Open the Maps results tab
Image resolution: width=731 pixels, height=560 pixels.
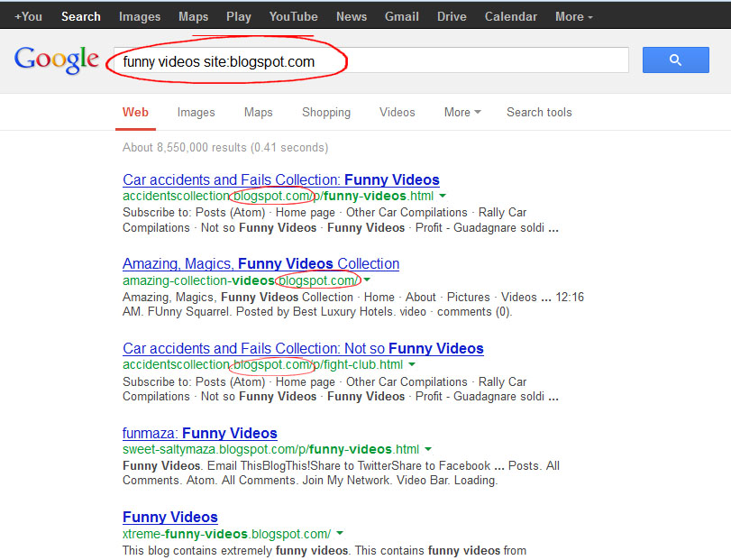[x=258, y=112]
